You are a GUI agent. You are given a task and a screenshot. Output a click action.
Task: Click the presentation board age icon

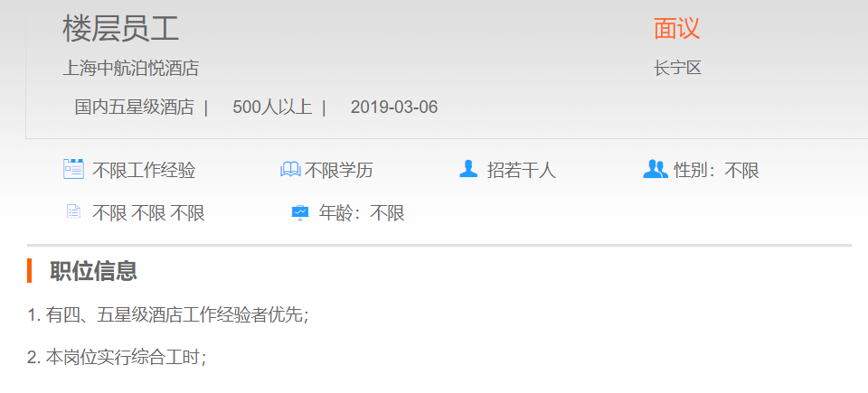point(300,212)
